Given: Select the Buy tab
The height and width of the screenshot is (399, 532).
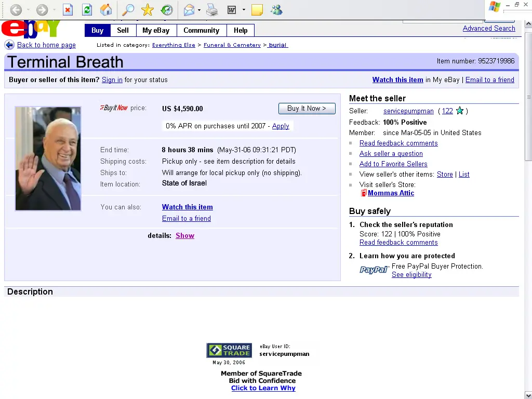Looking at the screenshot, I should tap(97, 30).
